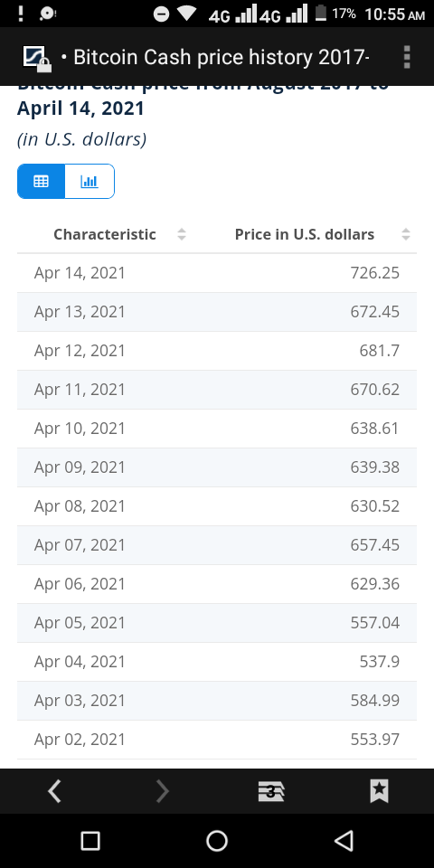Select the Apr 05, 2021 row
The width and height of the screenshot is (434, 868).
217,623
